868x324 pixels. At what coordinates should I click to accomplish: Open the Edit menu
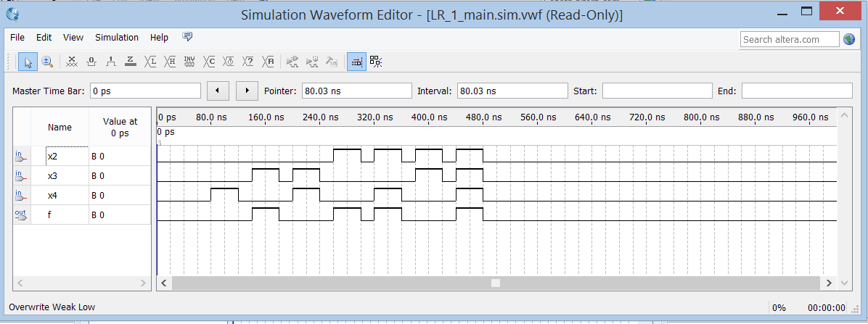pos(44,38)
